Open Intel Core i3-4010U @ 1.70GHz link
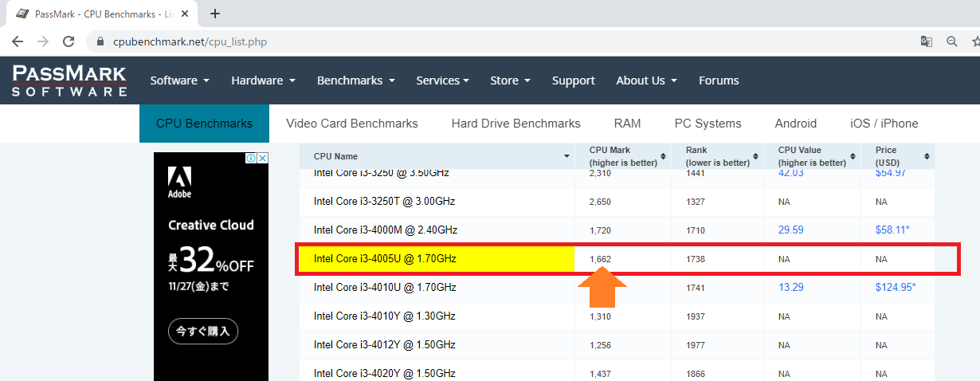 click(x=385, y=288)
